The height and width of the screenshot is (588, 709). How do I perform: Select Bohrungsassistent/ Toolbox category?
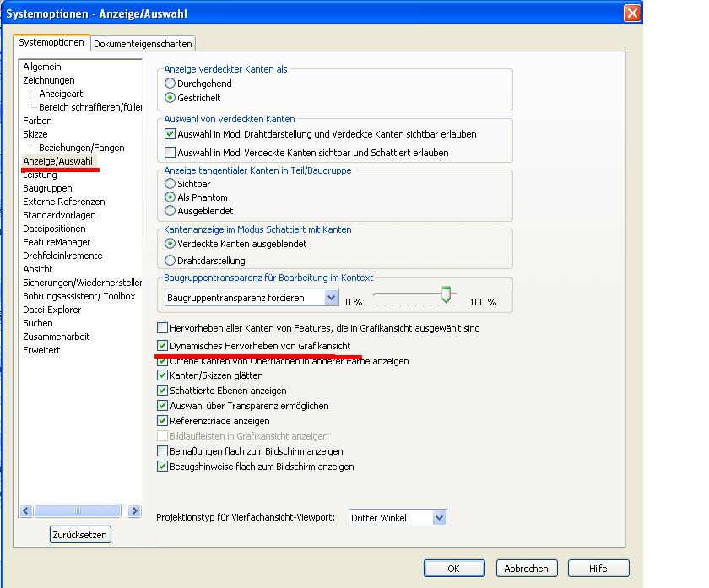click(x=79, y=296)
